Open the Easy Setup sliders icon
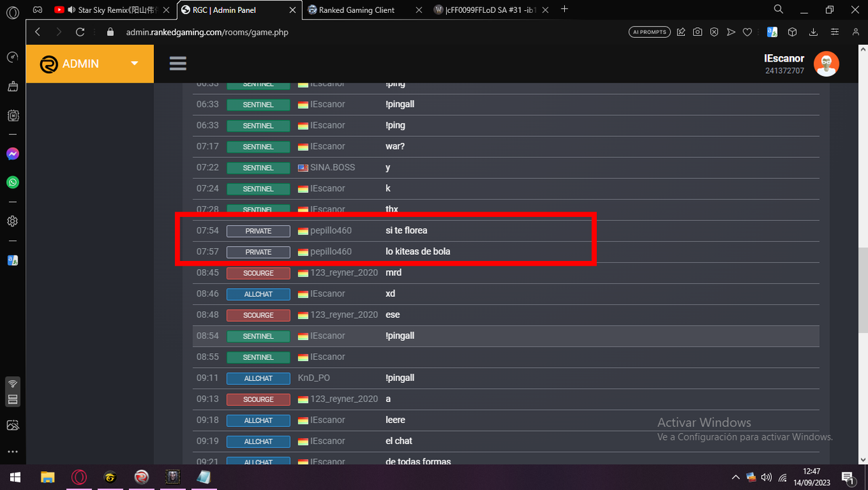 click(835, 32)
